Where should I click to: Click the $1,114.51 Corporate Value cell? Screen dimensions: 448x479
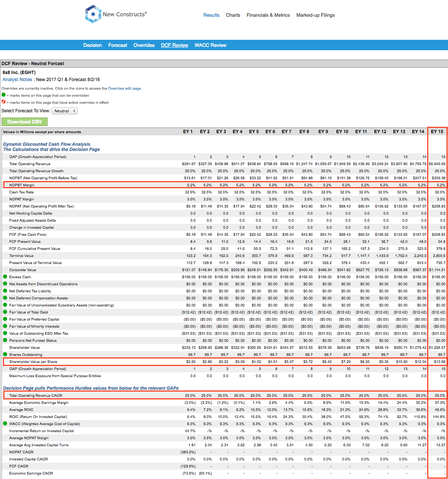point(437,270)
